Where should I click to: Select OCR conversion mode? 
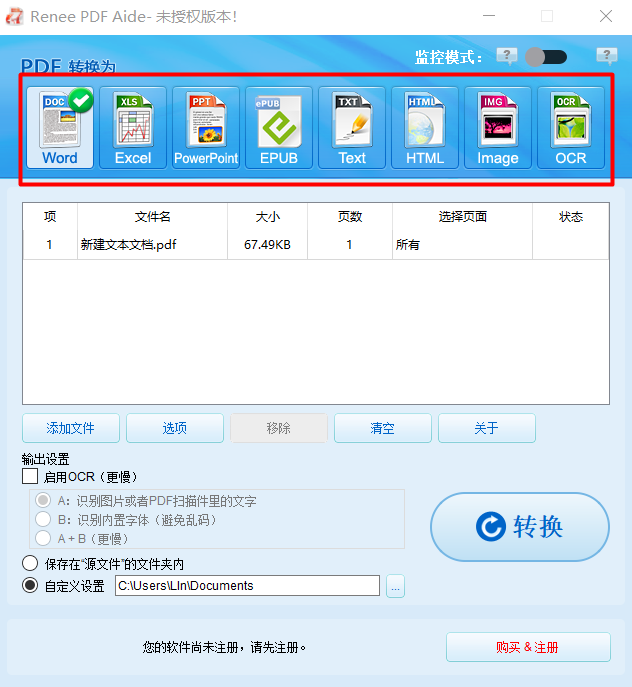571,127
